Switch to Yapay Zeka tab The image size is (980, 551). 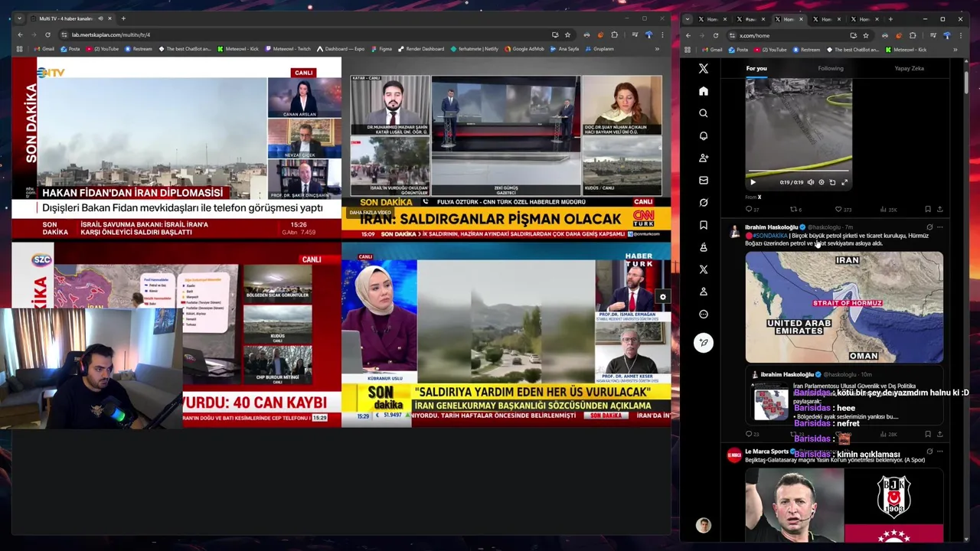(x=909, y=68)
